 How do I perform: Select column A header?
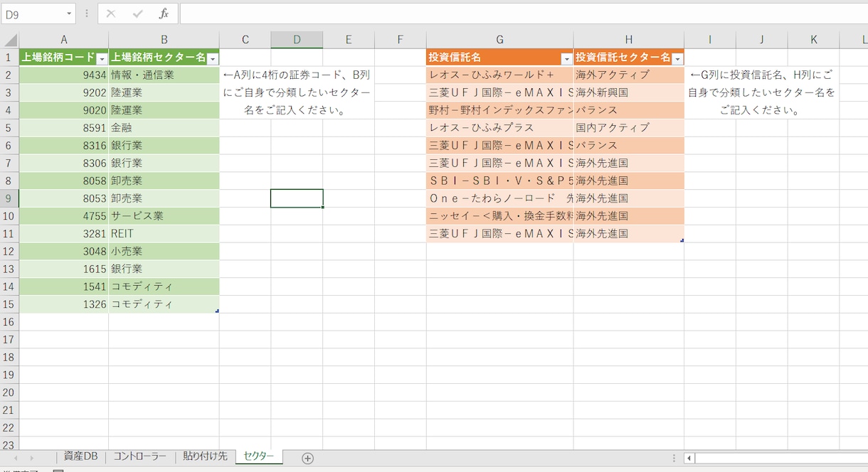(x=64, y=40)
